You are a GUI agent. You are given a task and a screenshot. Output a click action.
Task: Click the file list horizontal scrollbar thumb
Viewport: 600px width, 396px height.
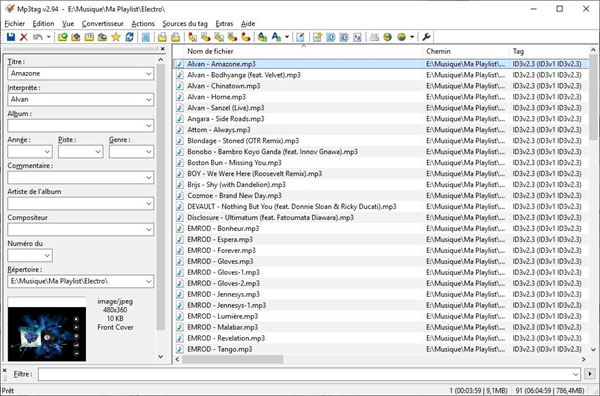(x=233, y=360)
